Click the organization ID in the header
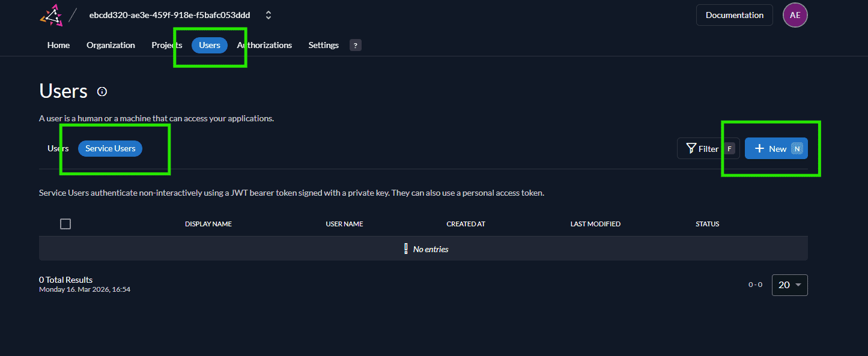Image resolution: width=868 pixels, height=356 pixels. click(171, 14)
